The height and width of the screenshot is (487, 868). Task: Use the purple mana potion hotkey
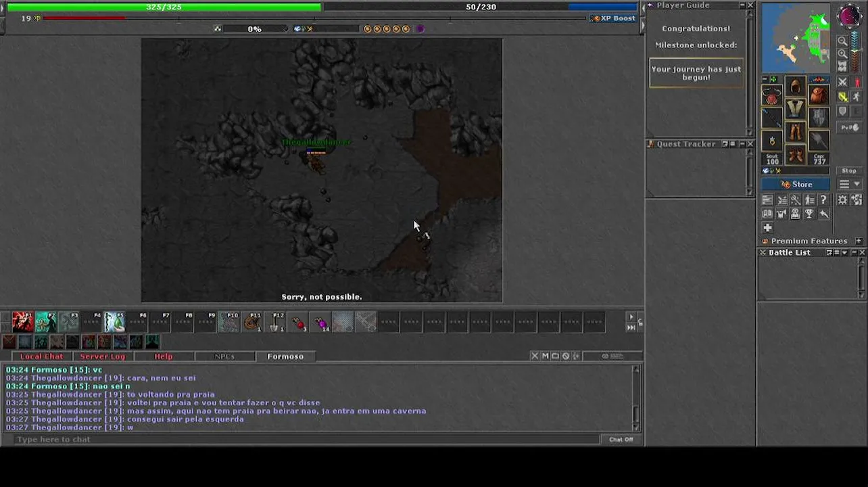coord(321,322)
